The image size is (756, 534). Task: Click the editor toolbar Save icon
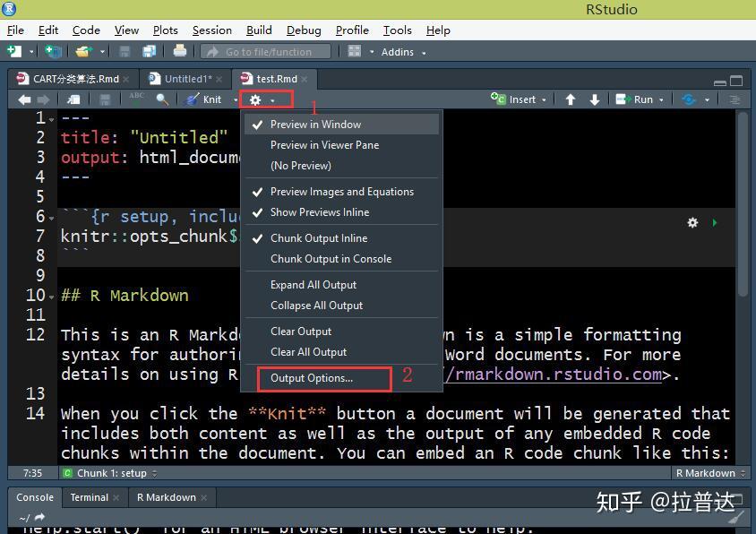(x=105, y=99)
